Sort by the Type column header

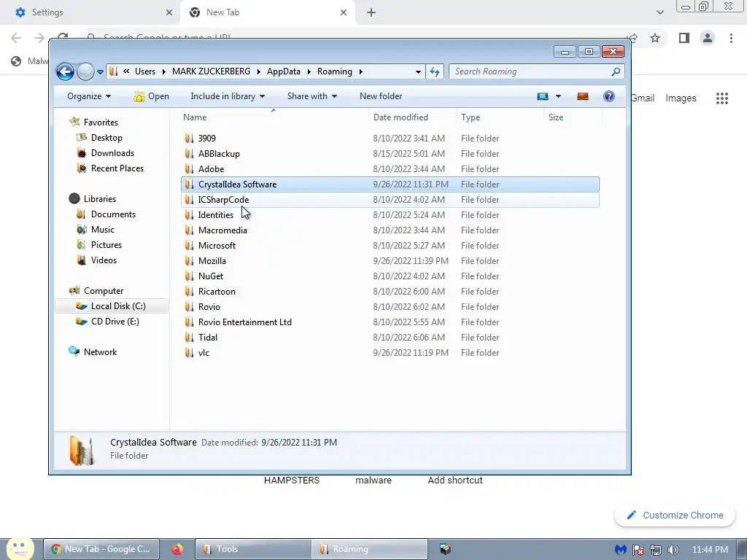point(471,117)
